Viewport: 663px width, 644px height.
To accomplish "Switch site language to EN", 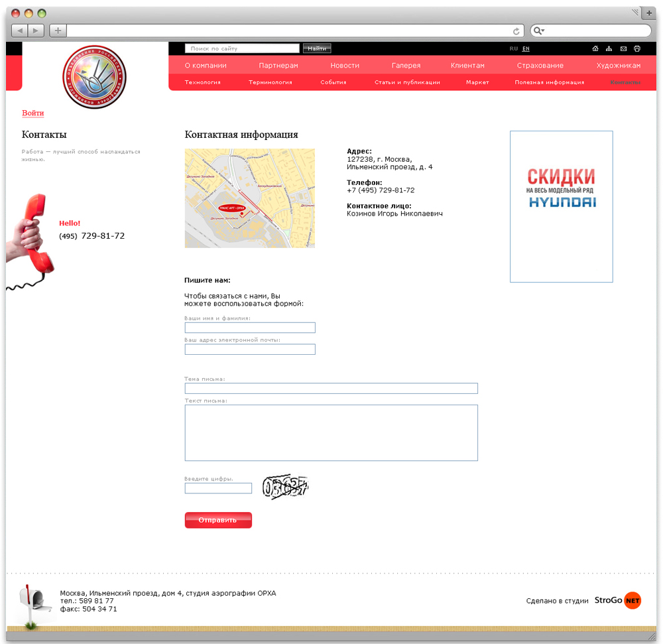I will (x=526, y=48).
